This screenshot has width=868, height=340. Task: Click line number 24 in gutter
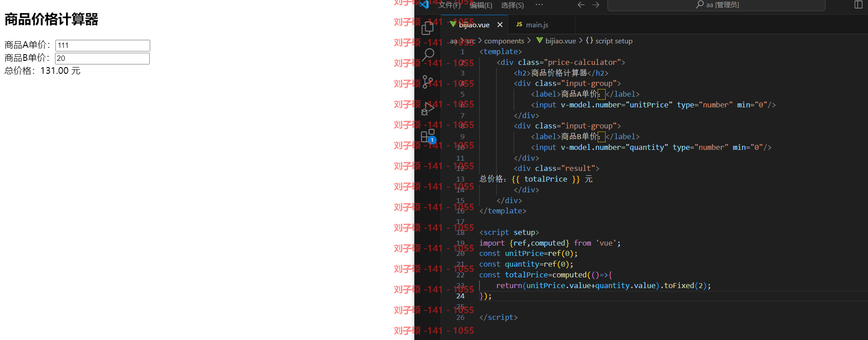[x=460, y=296]
